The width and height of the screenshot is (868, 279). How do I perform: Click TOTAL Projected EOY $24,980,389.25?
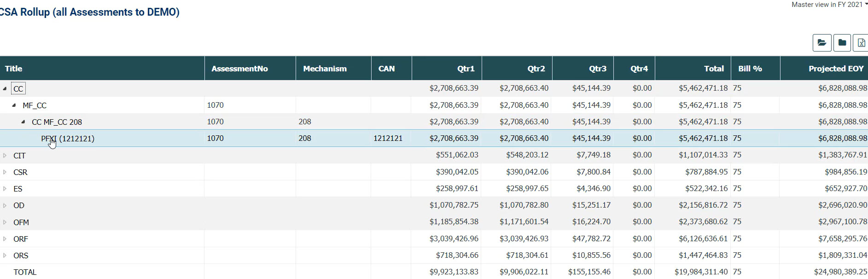click(840, 272)
